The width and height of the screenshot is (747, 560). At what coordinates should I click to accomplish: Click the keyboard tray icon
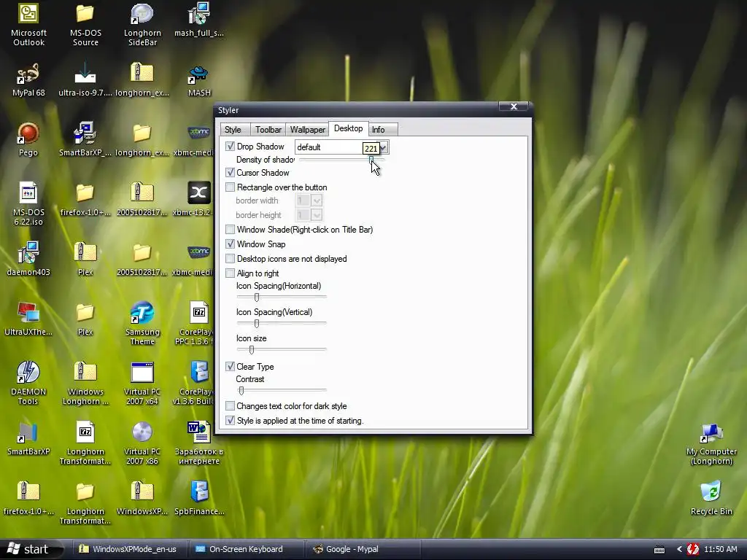(x=659, y=550)
